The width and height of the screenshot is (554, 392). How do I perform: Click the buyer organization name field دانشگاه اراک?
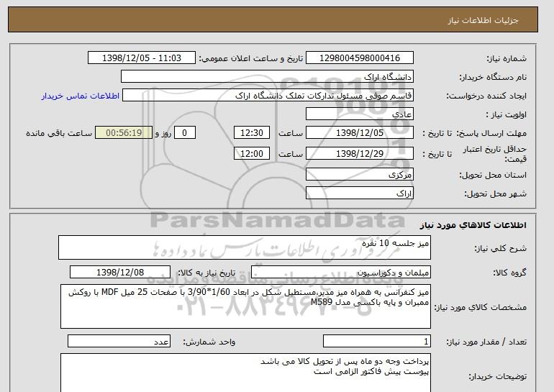[267, 77]
